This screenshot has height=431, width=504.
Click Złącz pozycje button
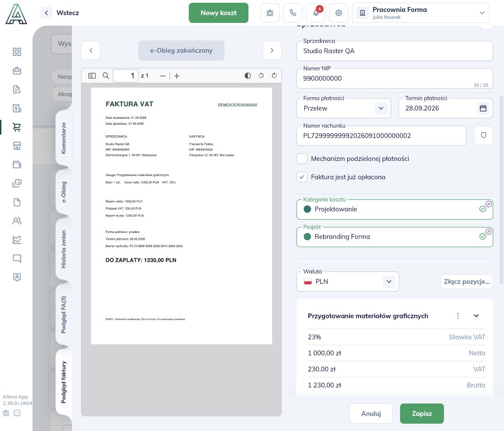(x=467, y=282)
